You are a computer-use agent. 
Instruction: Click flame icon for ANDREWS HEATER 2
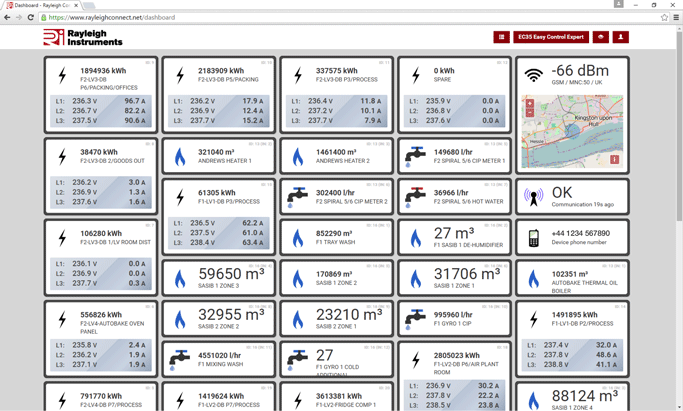pyautogui.click(x=298, y=157)
